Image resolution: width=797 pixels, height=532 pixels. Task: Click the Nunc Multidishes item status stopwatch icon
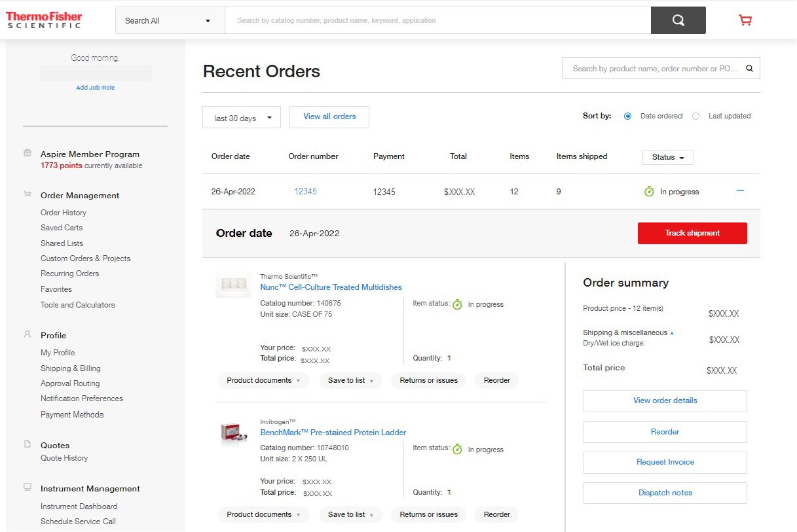[x=457, y=304]
